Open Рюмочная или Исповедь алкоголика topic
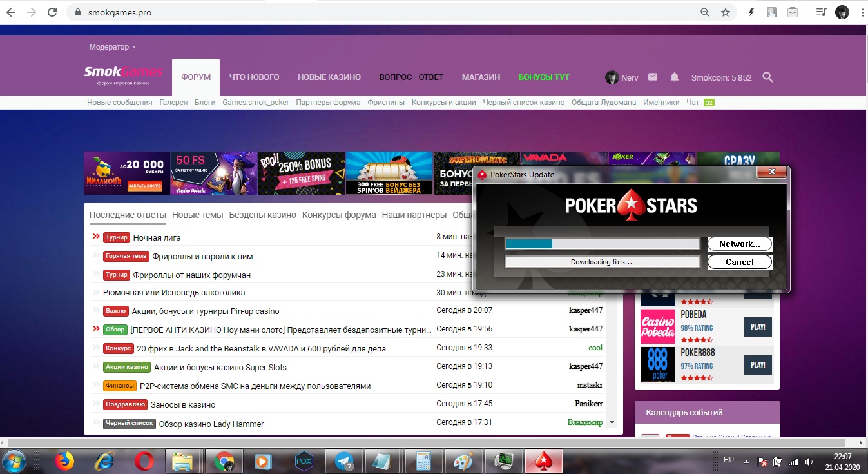The width and height of the screenshot is (868, 474). click(174, 293)
